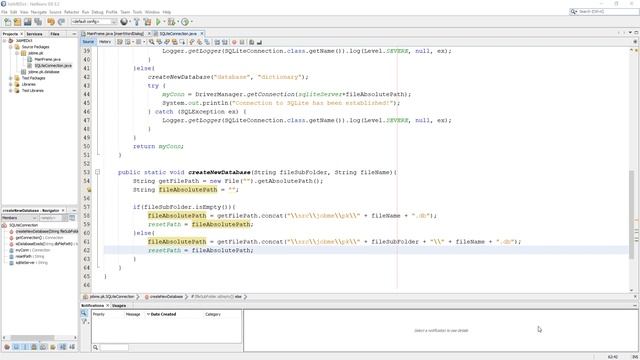Image resolution: width=640 pixels, height=360 pixels.
Task: Open the Tools menu
Action: pos(138,12)
